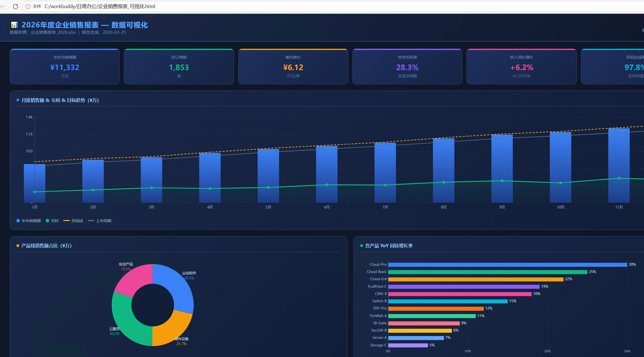Click the 6月 sales bar in trend chart

327,167
